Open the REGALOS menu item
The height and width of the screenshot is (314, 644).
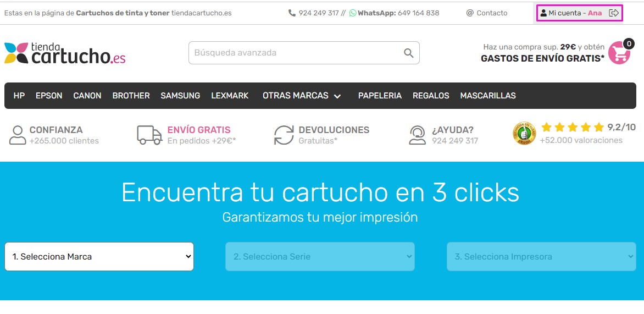tap(431, 95)
